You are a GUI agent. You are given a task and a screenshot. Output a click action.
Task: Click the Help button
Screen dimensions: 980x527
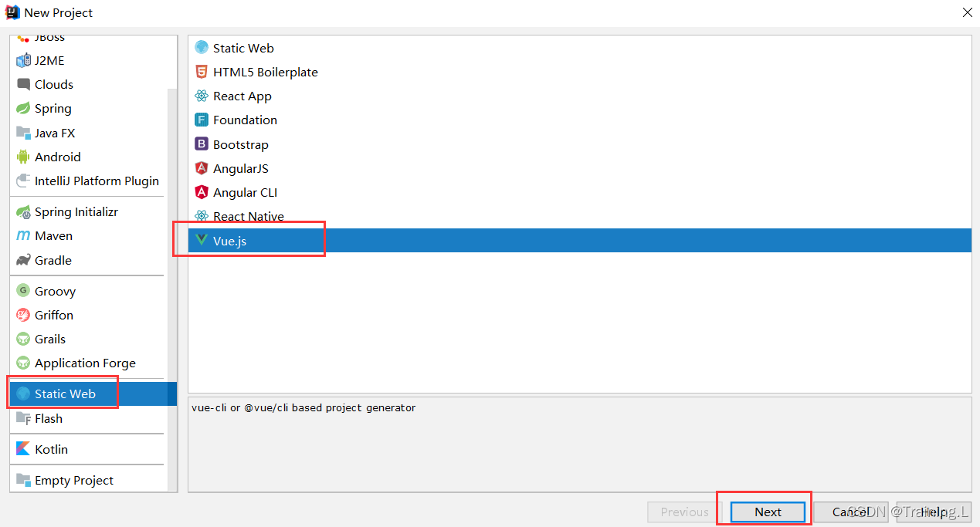pos(934,512)
